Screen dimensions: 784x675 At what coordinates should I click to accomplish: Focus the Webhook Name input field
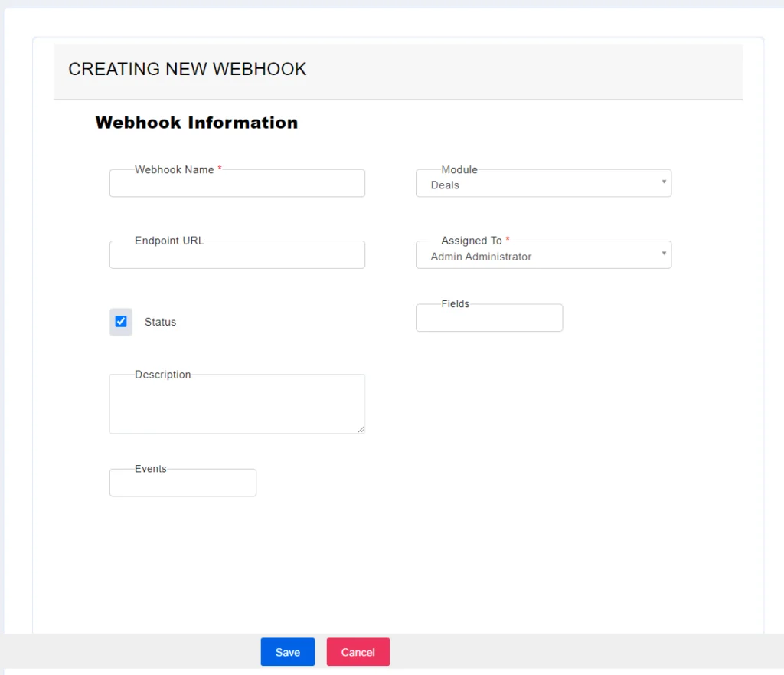(x=237, y=182)
